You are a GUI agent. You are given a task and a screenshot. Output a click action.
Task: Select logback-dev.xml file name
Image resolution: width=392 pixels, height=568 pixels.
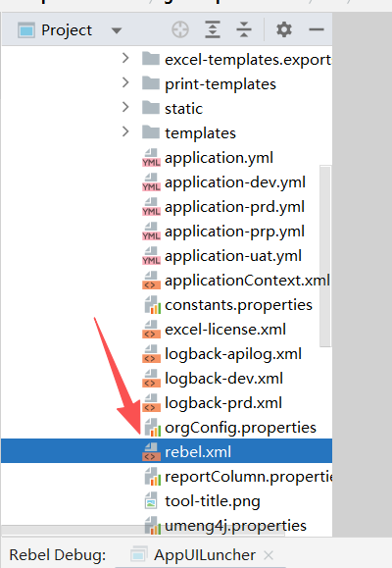(x=223, y=379)
